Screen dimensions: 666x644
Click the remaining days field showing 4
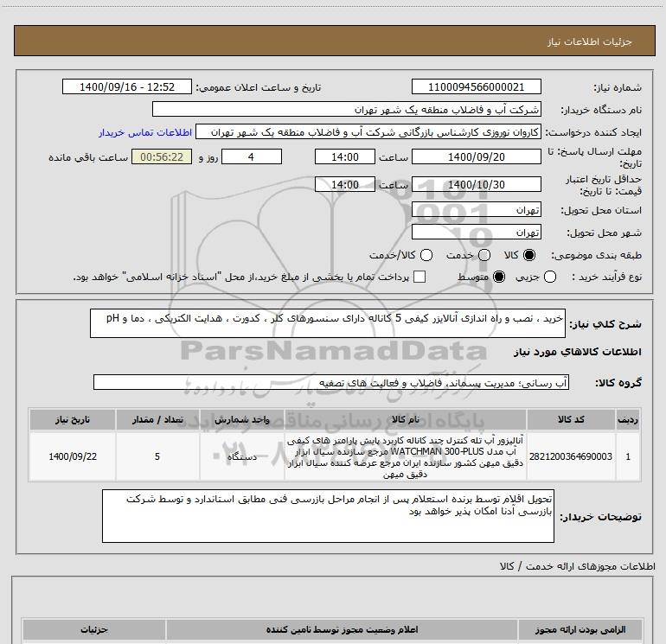pos(252,156)
